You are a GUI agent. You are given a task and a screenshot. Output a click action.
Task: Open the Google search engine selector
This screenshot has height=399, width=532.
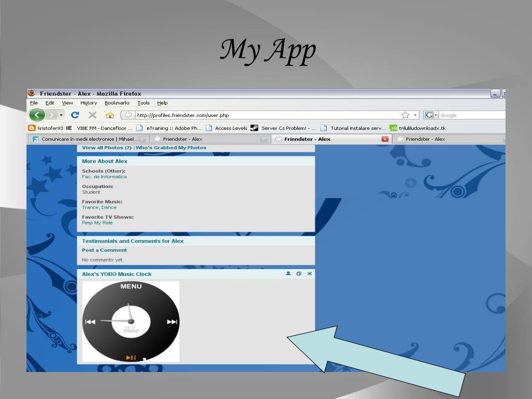[x=431, y=115]
